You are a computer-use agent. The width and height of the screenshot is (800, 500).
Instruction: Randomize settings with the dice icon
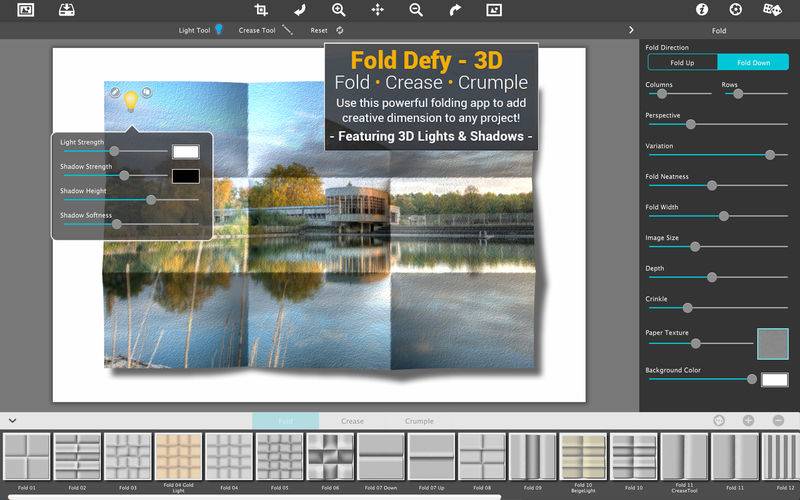tap(772, 10)
